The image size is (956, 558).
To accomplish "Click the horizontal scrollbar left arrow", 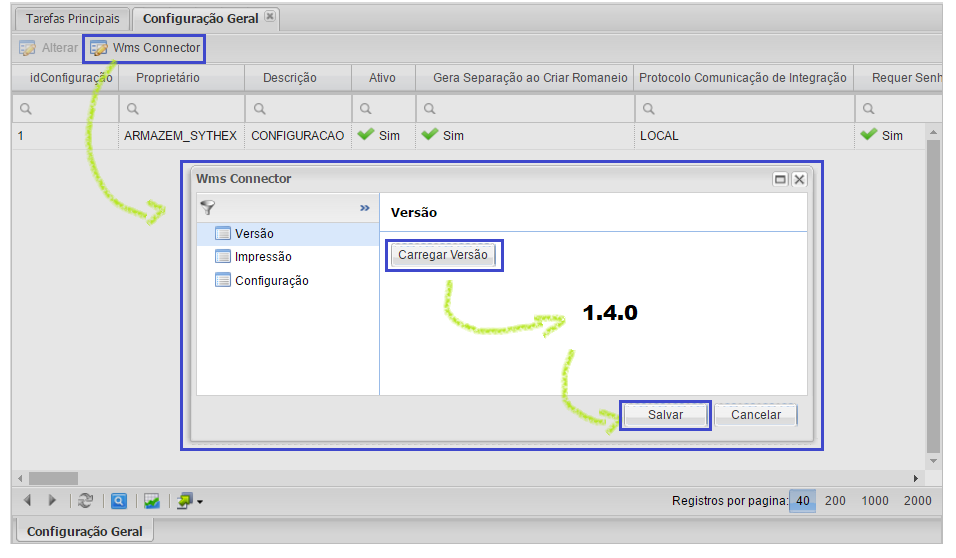I will 20,479.
